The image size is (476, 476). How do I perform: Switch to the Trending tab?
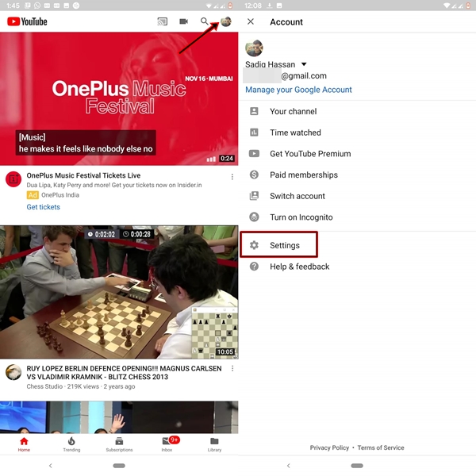point(71,444)
